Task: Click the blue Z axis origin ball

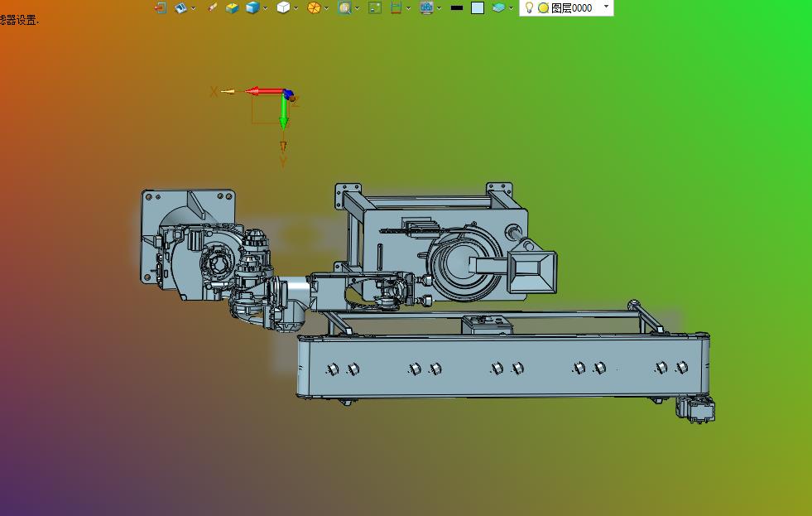Action: pos(288,94)
